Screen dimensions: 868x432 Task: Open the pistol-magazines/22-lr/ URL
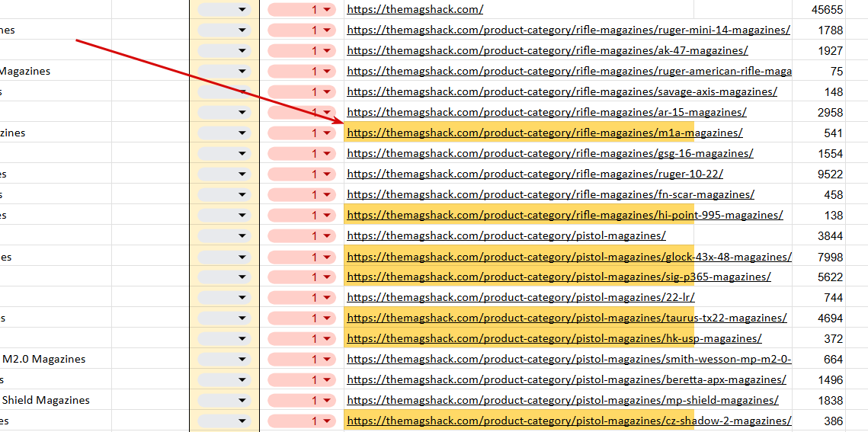521,297
